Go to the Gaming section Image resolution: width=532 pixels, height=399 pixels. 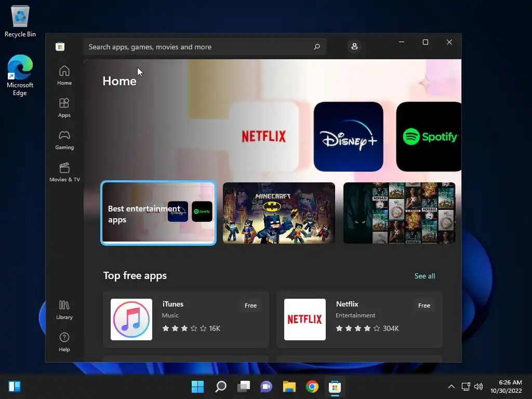click(x=64, y=140)
